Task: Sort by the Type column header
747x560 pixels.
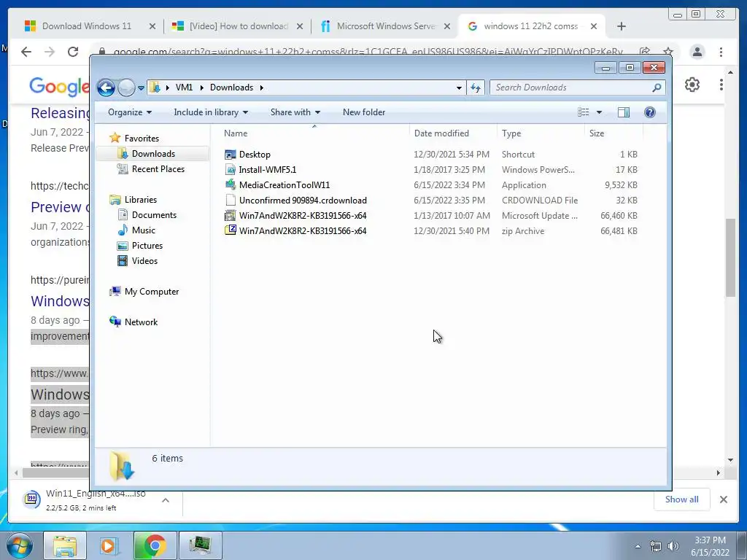Action: (x=541, y=133)
